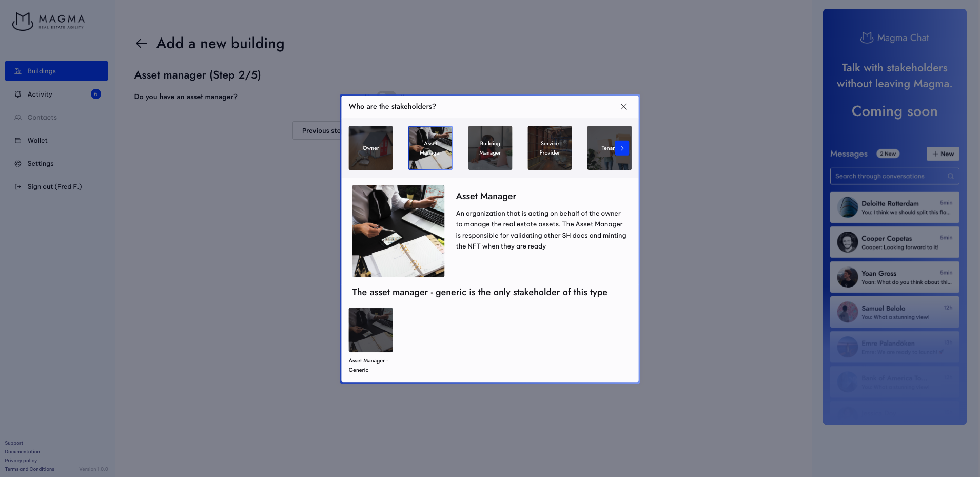Click the New message button
Screen dimensions: 980x477
943,154
